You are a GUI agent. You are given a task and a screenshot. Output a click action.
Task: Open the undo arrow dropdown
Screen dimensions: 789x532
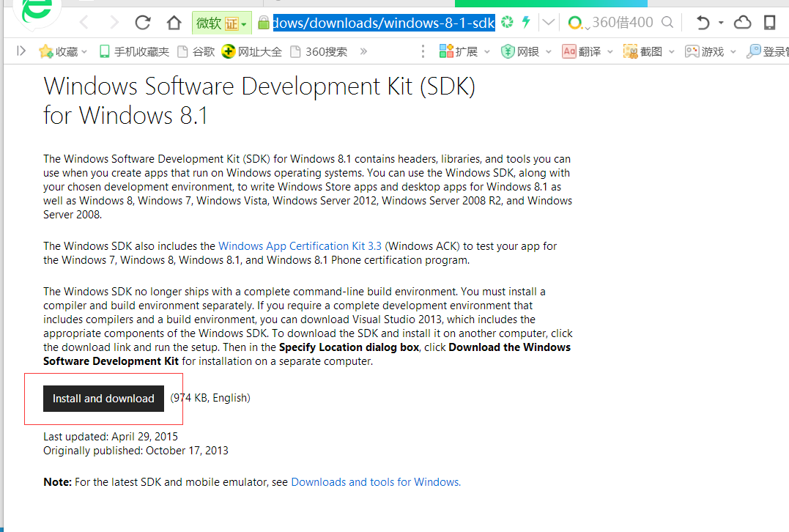click(721, 23)
